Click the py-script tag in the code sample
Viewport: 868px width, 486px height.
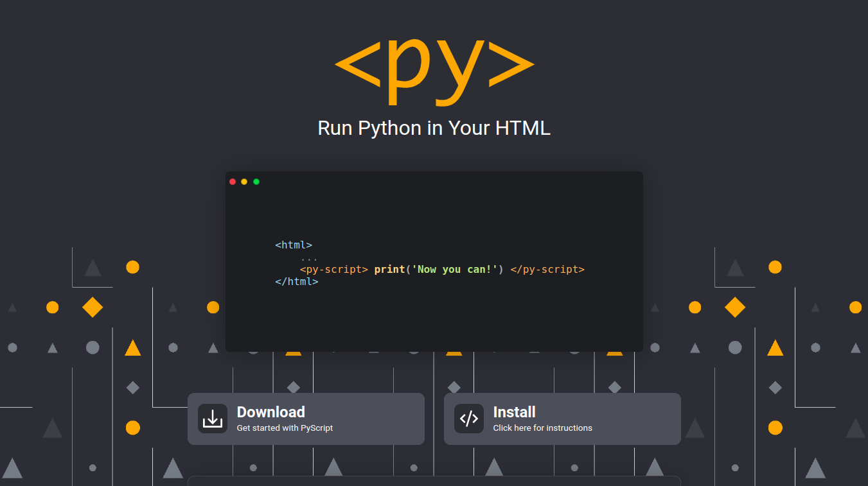(334, 269)
